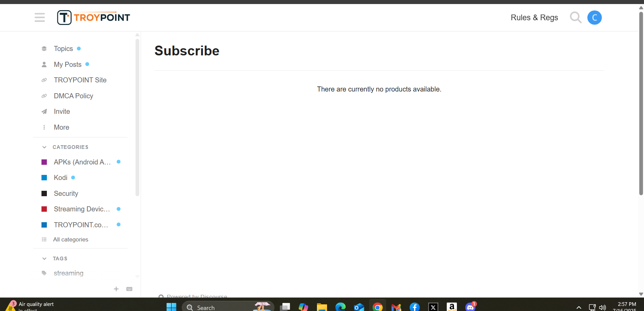Screen dimensions: 644x311
Task: Open the user avatar menu
Action: (594, 18)
